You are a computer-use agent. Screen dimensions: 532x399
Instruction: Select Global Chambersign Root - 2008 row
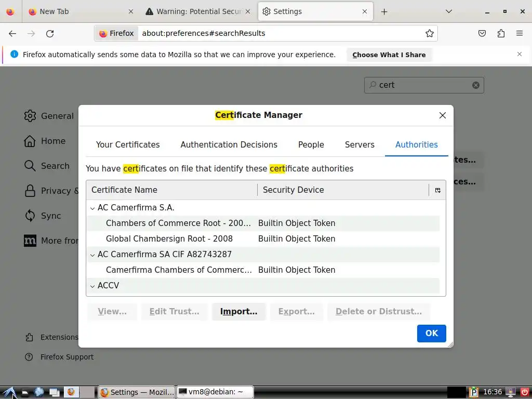coord(263,239)
